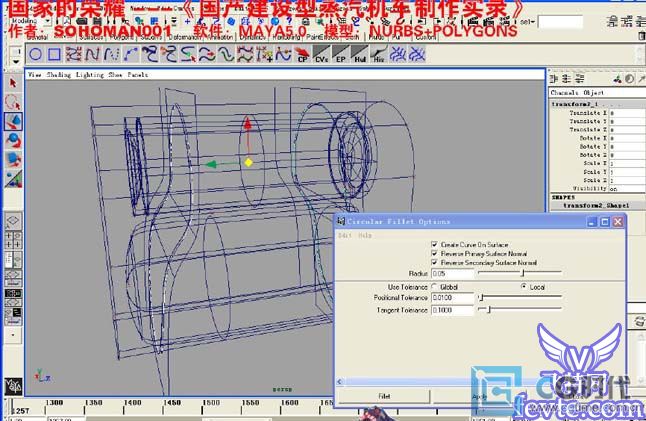Click the Visibility channel value
The height and width of the screenshot is (421, 646).
[x=627, y=189]
